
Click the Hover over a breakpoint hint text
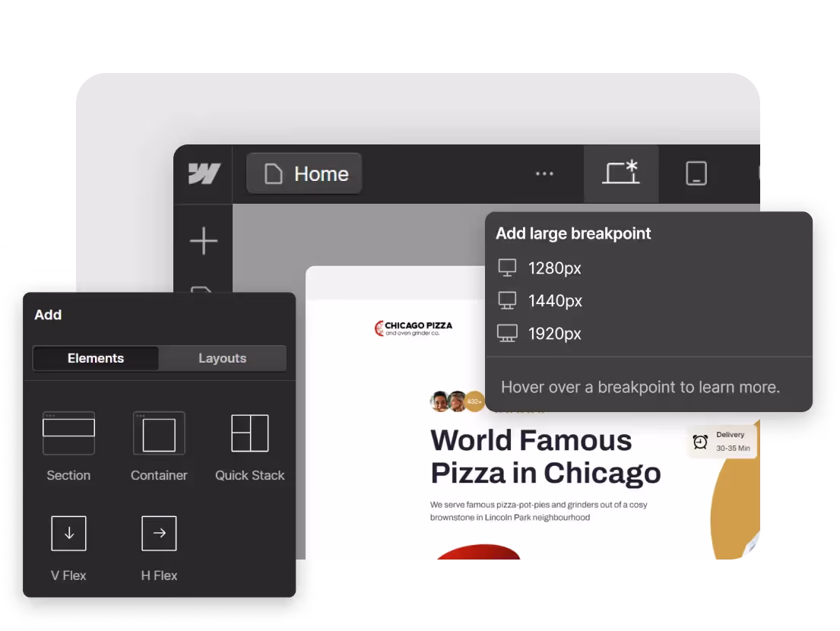click(640, 387)
